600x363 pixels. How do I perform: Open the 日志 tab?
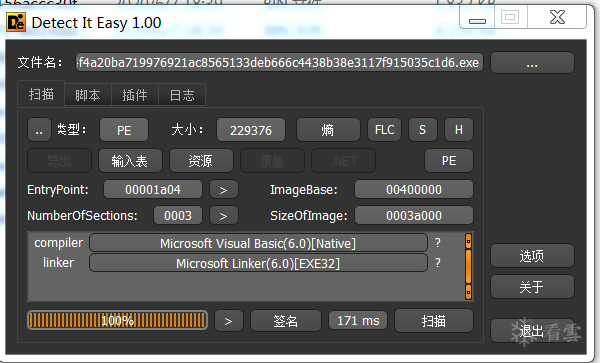pos(182,95)
